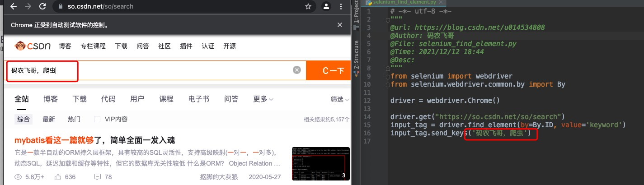Click the blog.csdn.net URL in code
This screenshot has height=185, width=644.
(x=479, y=28)
